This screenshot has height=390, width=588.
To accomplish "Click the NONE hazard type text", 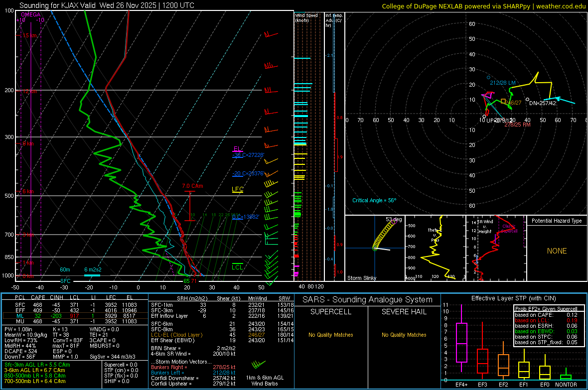I will click(557, 251).
